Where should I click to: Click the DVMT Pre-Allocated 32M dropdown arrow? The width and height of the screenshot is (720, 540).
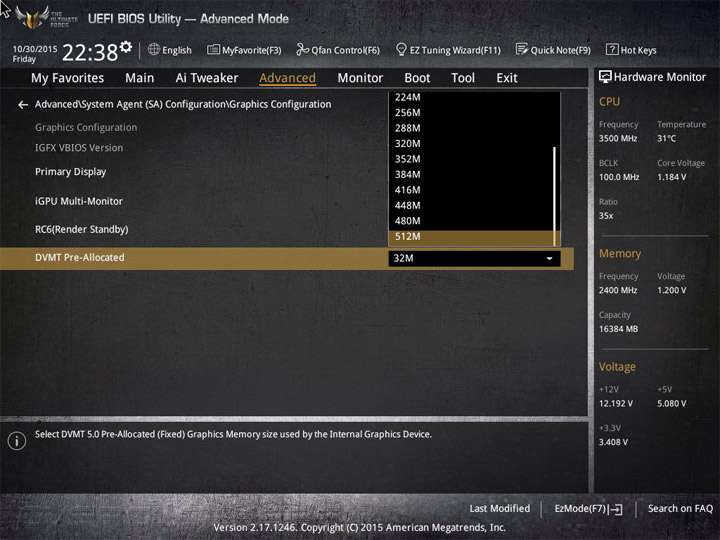coord(549,259)
